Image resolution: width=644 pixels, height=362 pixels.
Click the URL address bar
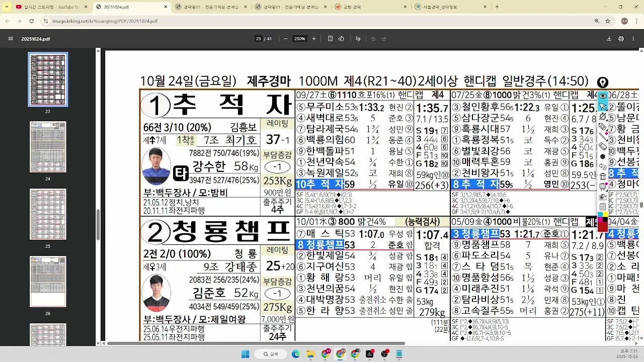point(317,21)
